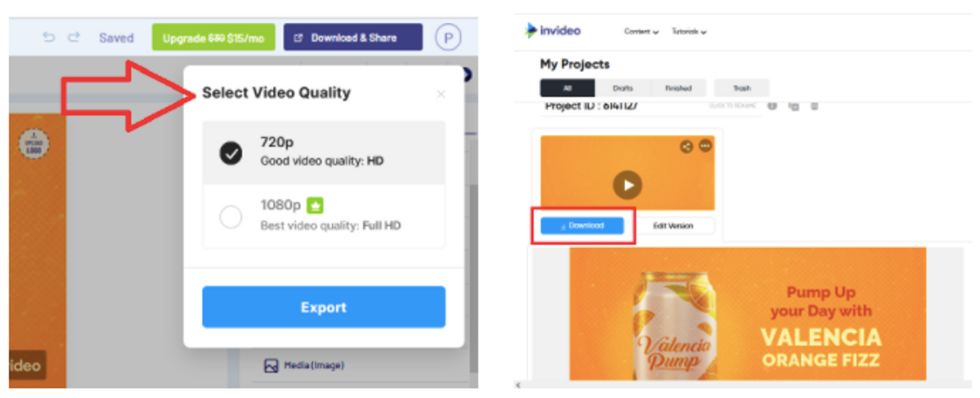
Task: Expand the Tutorials dropdown menu
Action: [689, 31]
